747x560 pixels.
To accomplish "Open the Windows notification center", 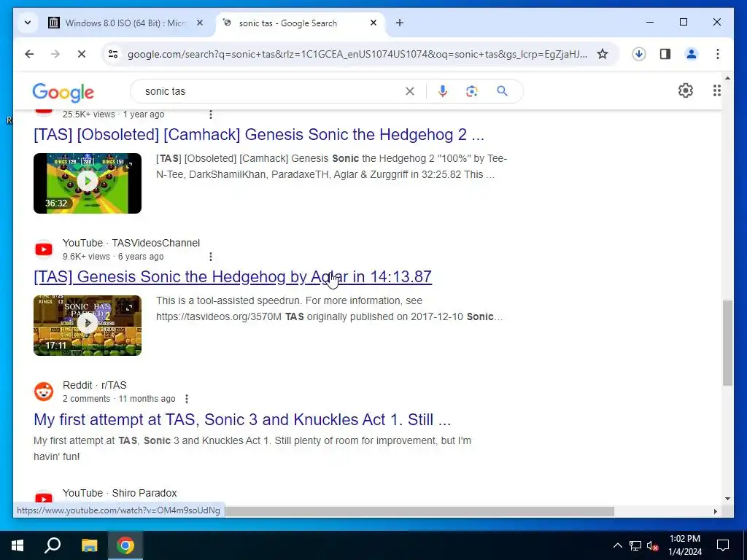I will click(723, 545).
